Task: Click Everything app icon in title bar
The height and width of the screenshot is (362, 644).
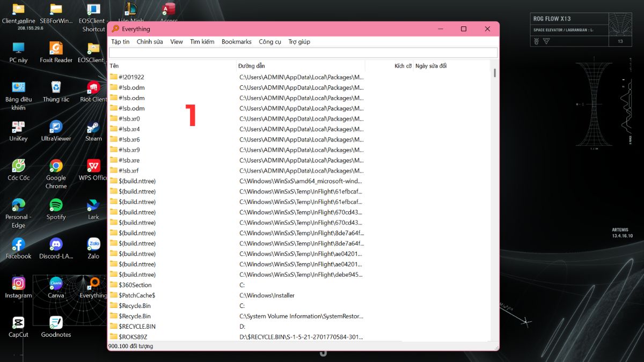Action: 115,29
